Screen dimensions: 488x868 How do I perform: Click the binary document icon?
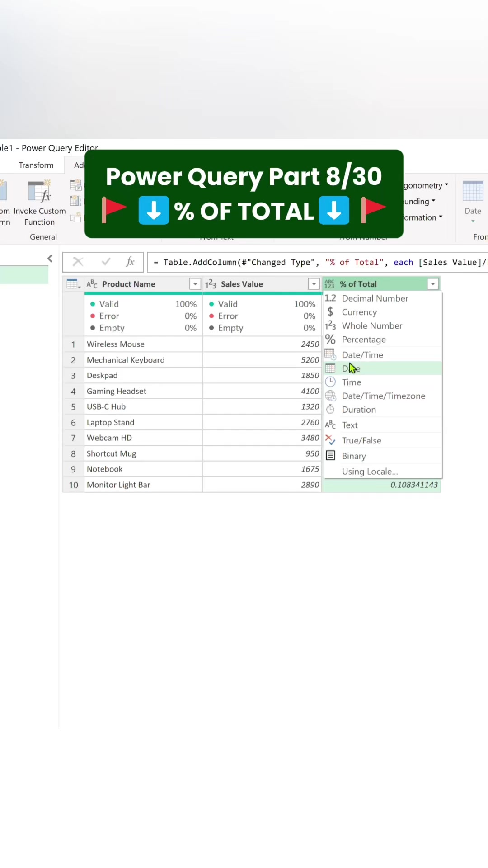pyautogui.click(x=330, y=455)
